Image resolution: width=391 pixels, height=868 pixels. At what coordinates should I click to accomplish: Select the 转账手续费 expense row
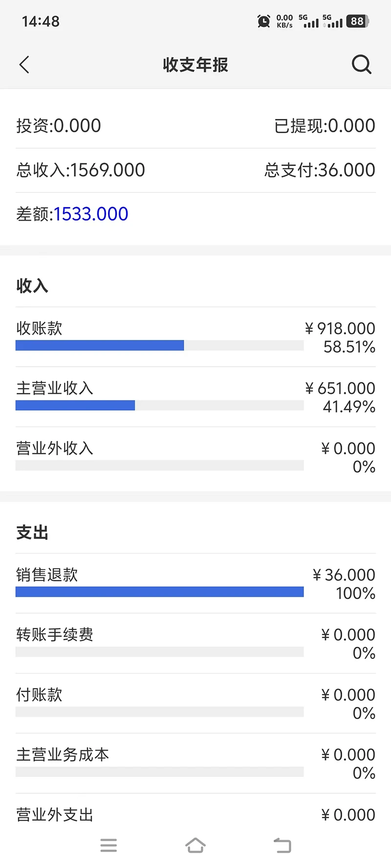(x=195, y=643)
